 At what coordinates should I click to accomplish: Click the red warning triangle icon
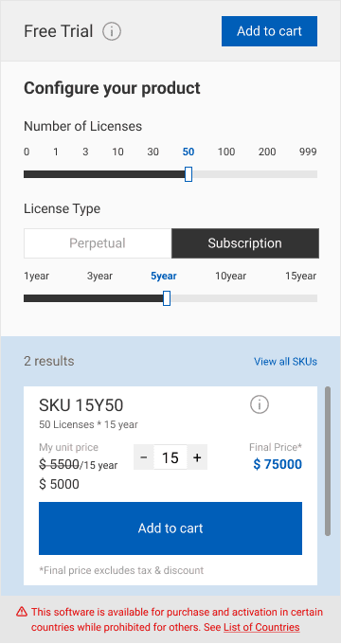pos(22,613)
